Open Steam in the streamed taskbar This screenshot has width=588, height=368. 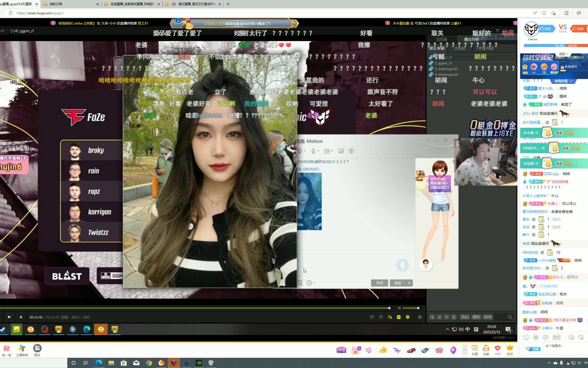[2, 329]
